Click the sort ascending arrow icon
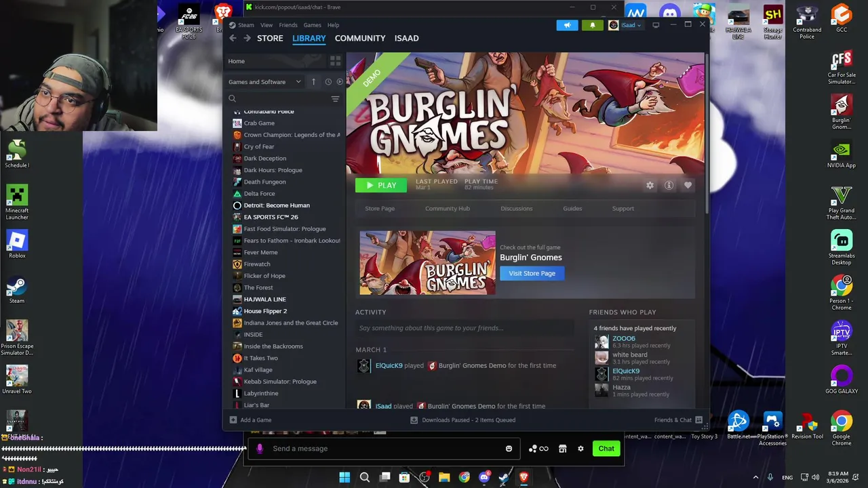This screenshot has height=488, width=868. coord(313,81)
